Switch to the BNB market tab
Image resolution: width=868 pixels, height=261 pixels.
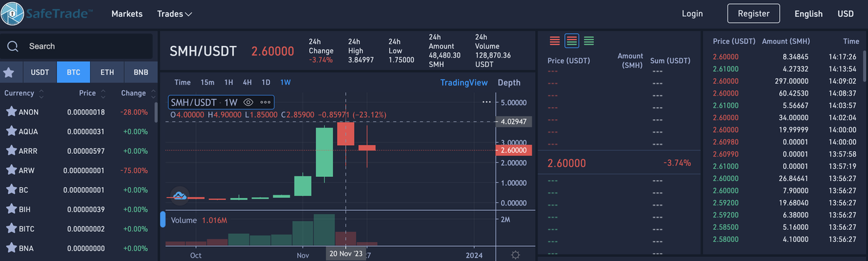[140, 72]
